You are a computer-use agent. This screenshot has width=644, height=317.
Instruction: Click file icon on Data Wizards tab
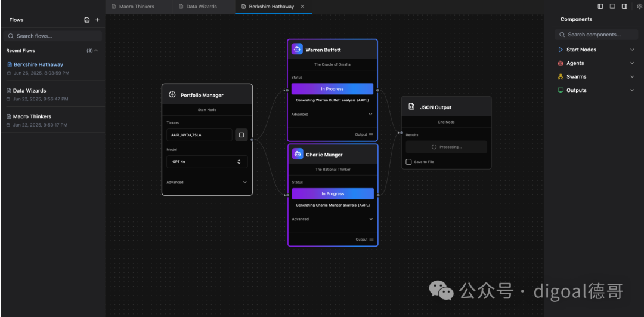[x=181, y=7]
